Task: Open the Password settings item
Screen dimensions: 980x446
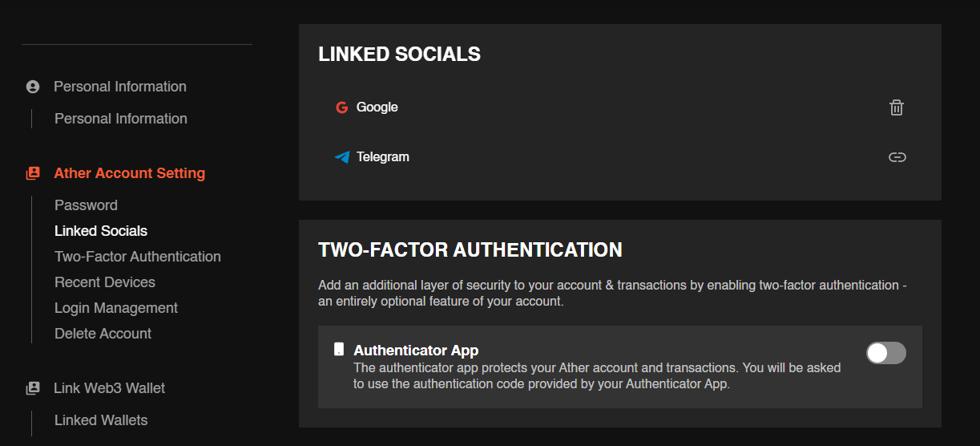Action: (86, 205)
